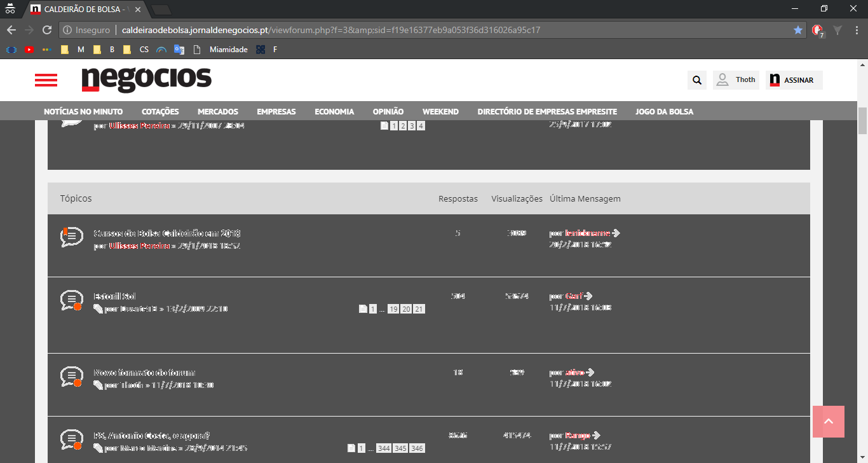Viewport: 868px width, 463px height.
Task: Click the scroll-to-top arrow button
Action: tap(829, 422)
